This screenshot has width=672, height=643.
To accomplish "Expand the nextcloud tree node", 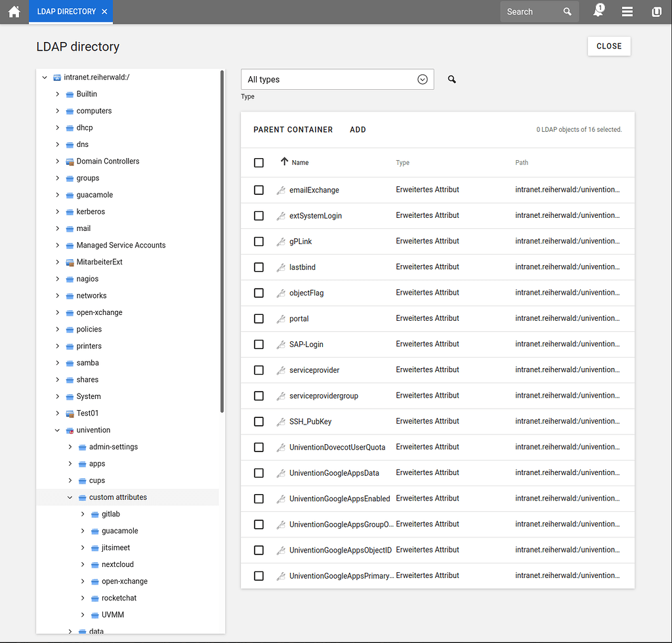I will (x=83, y=565).
